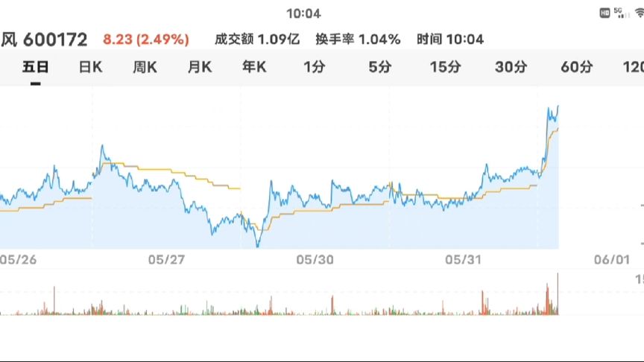644x362 pixels.
Task: Tap the stock code 600172
Action: click(x=55, y=39)
